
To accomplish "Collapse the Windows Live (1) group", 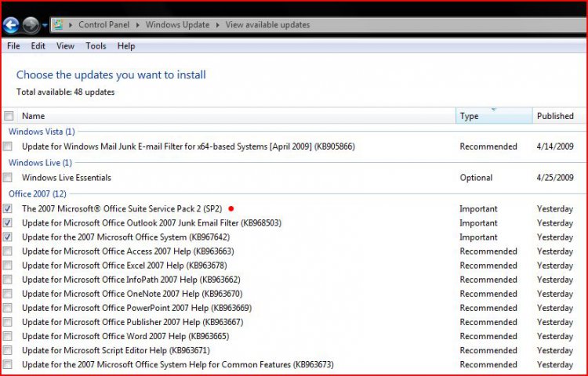I will click(40, 163).
